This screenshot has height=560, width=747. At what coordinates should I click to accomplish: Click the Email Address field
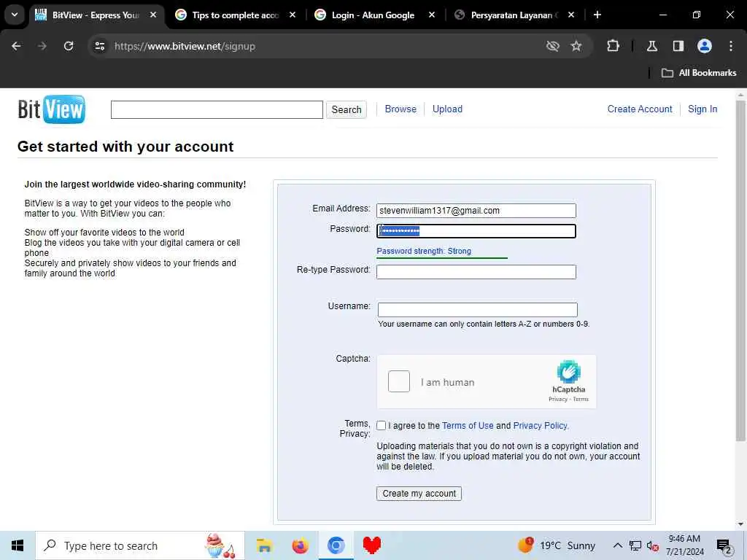click(x=476, y=211)
